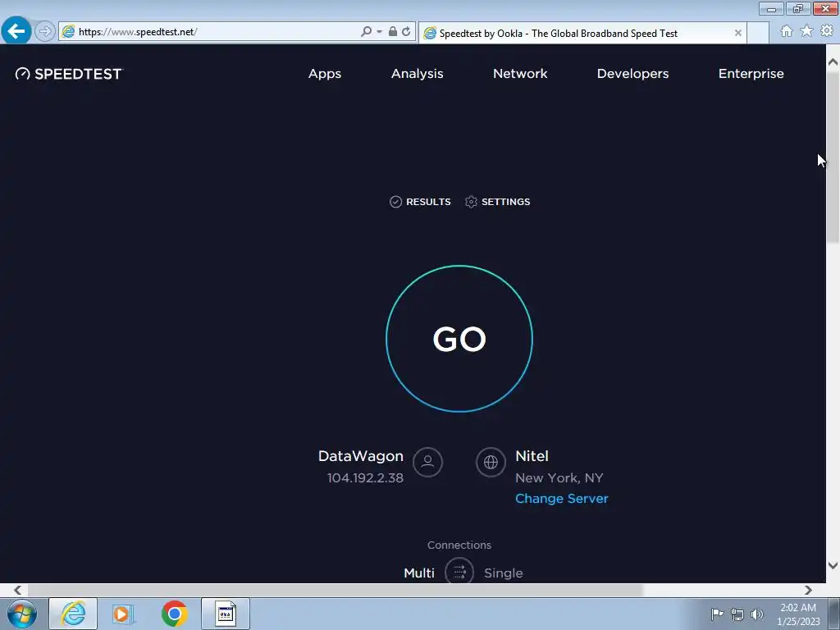Click the IP address 104.192.2.38

pyautogui.click(x=365, y=478)
